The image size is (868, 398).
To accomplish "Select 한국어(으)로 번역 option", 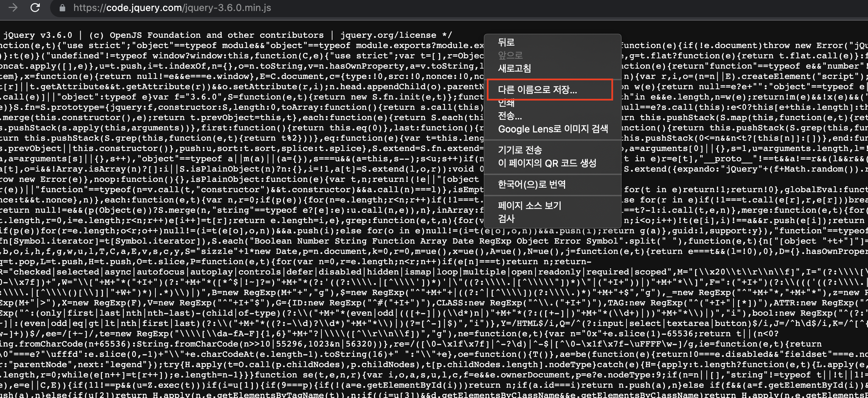I will tap(531, 184).
